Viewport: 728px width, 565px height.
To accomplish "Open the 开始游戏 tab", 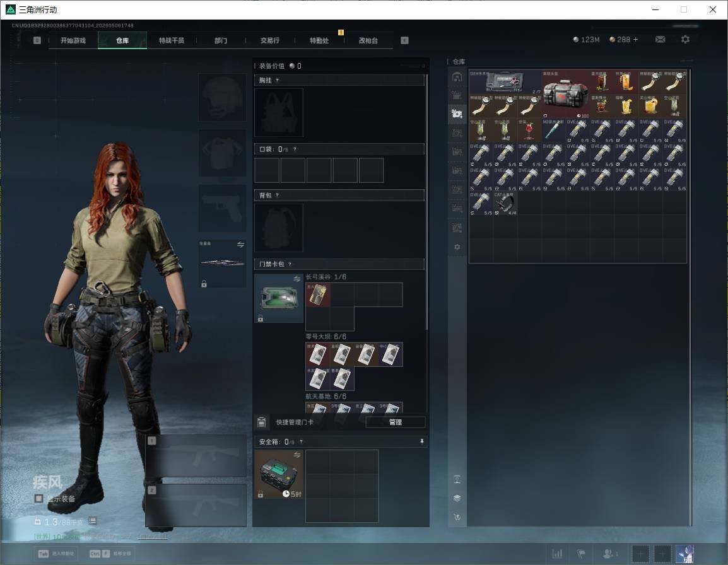I will [x=73, y=40].
